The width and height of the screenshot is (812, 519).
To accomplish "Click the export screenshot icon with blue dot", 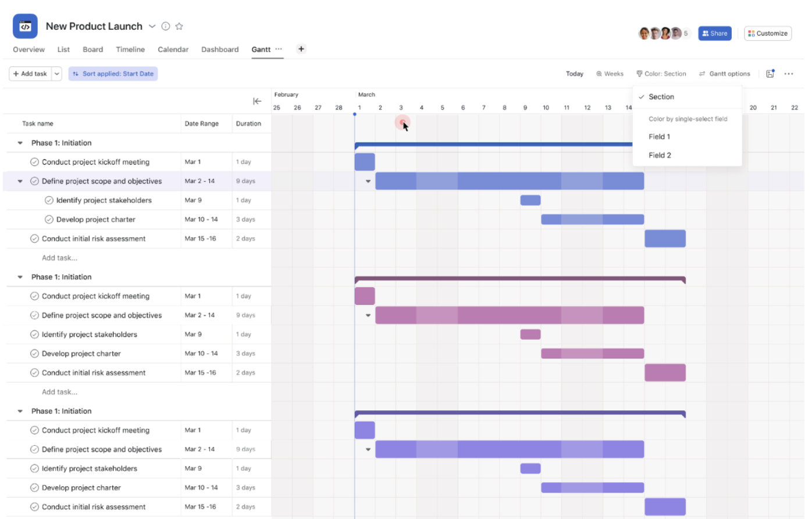I will [x=771, y=73].
